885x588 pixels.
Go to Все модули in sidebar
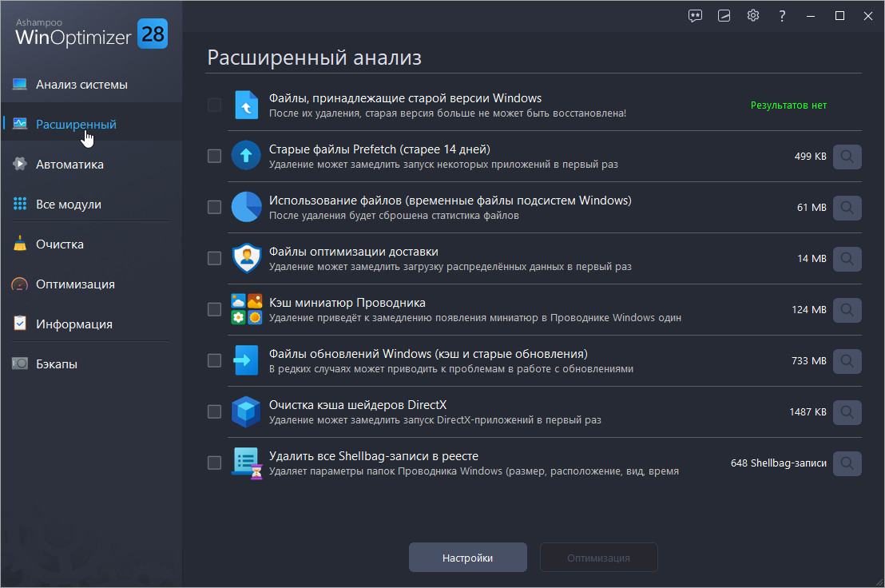tap(69, 205)
